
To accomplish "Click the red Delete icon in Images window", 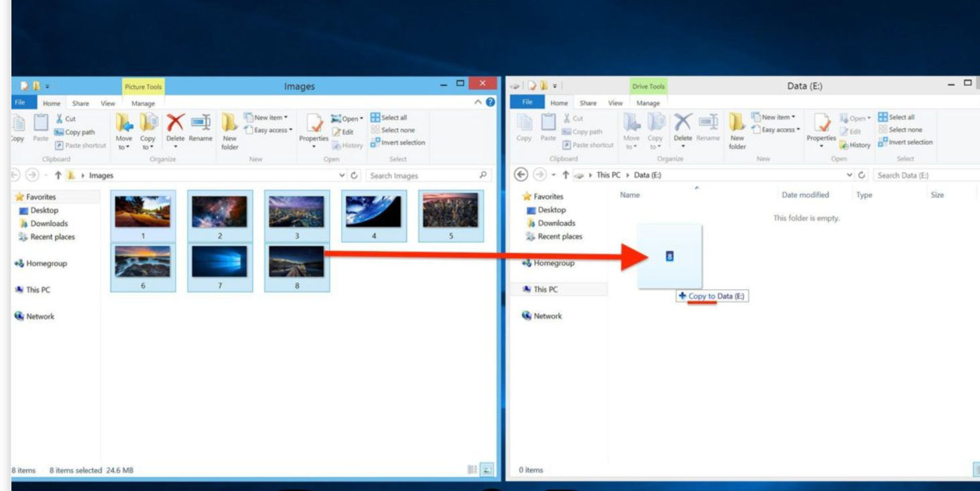I will tap(176, 124).
